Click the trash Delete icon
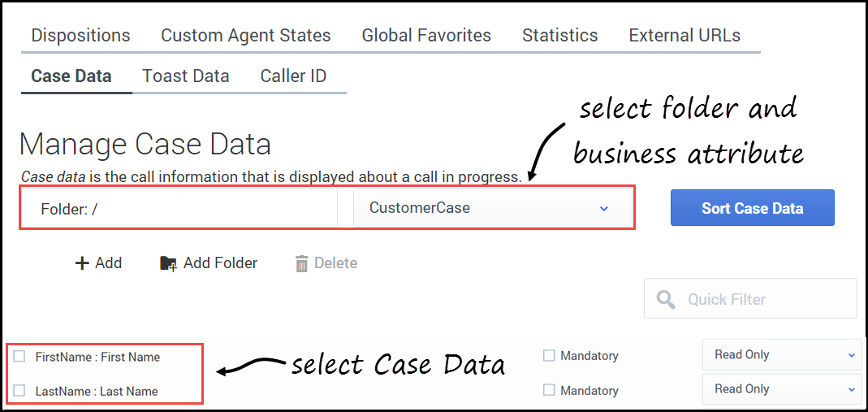 click(302, 263)
